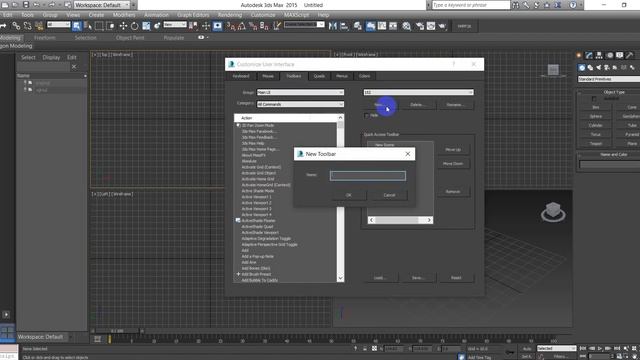
Task: Select the Geometry category icon
Action: click(582, 68)
